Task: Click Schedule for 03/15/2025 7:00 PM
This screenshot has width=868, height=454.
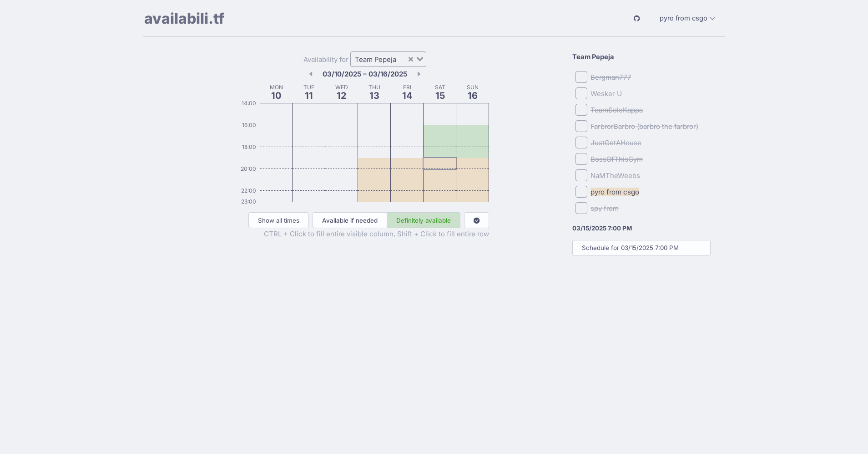Action: (641, 248)
